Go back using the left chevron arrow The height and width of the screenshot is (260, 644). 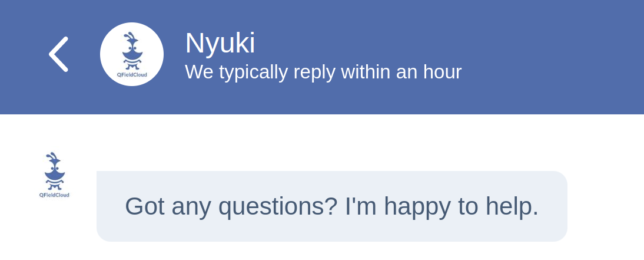tap(58, 54)
